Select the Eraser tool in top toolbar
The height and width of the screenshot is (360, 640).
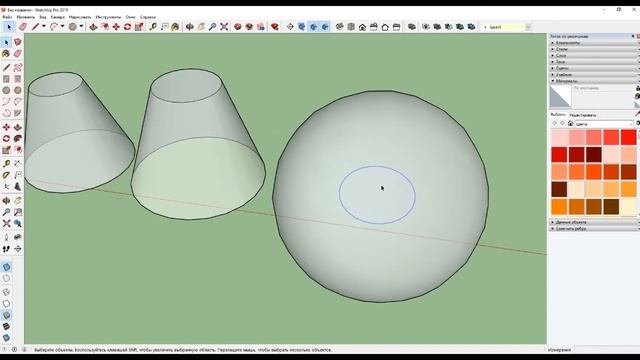pyautogui.click(x=23, y=27)
